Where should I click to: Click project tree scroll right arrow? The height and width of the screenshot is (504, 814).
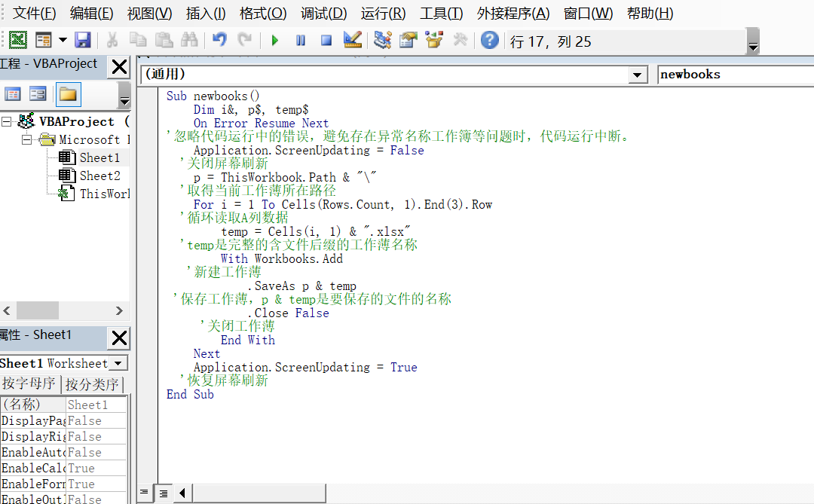pos(119,311)
